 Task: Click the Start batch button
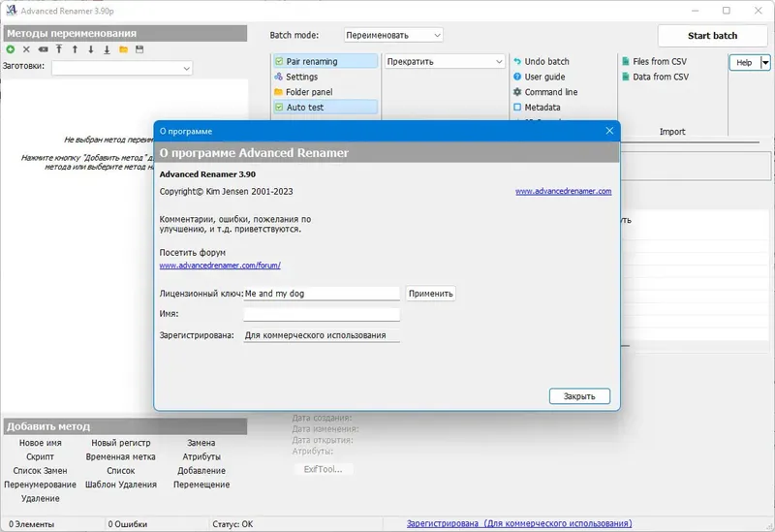coord(712,36)
